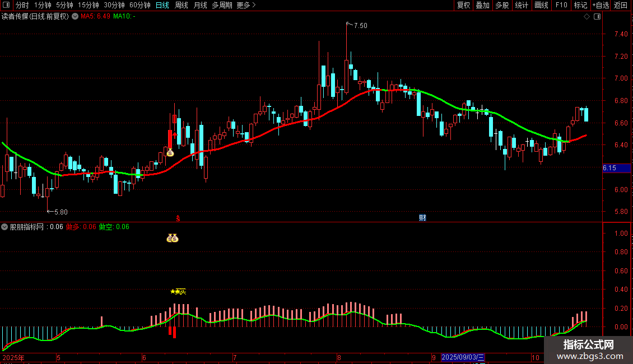Screen dimensions: 633x364
Task: Expand the 股朋指标网 indicator dropdown arrow
Action: coord(4,227)
